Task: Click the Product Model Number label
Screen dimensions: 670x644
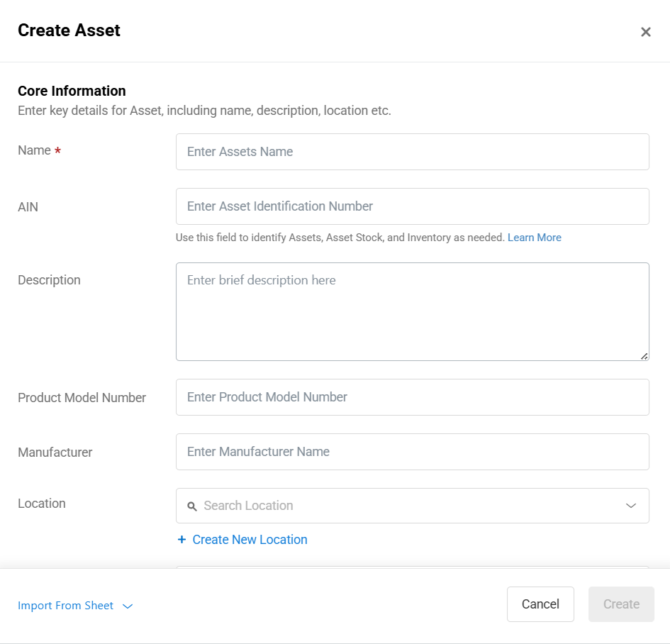Action: (82, 397)
